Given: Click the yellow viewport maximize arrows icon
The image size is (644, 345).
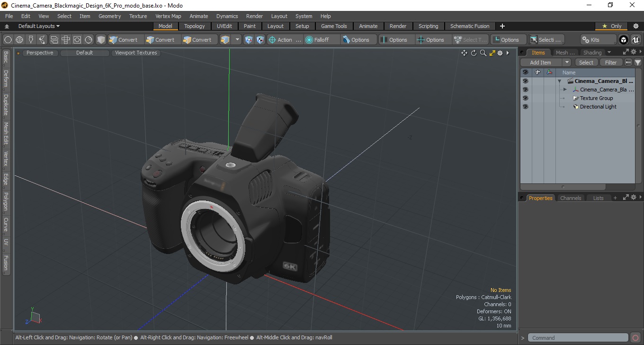Looking at the screenshot, I should coord(492,53).
